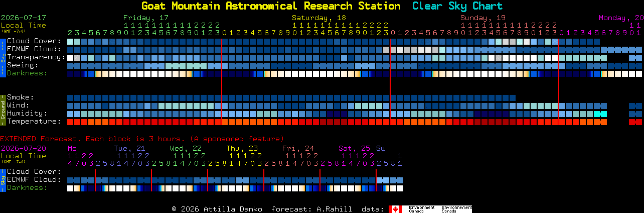Click the cyan 'Clear Sky Chart' heading
This screenshot has height=213, width=644.
pyautogui.click(x=457, y=6)
